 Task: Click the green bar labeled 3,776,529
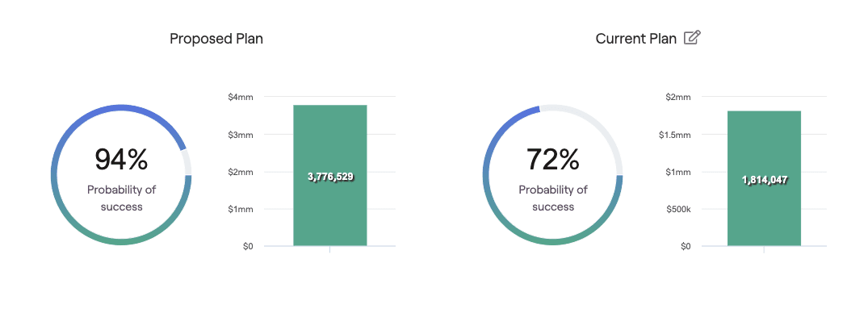click(x=330, y=175)
